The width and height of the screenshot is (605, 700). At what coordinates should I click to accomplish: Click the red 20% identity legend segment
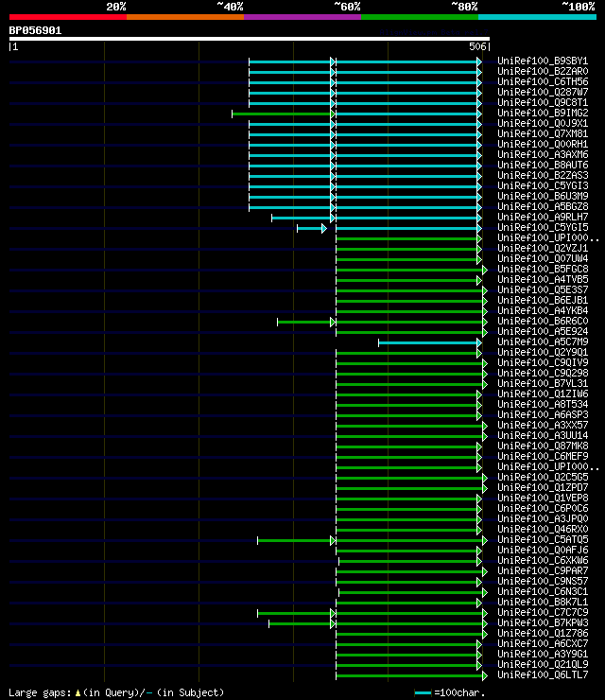tap(68, 17)
